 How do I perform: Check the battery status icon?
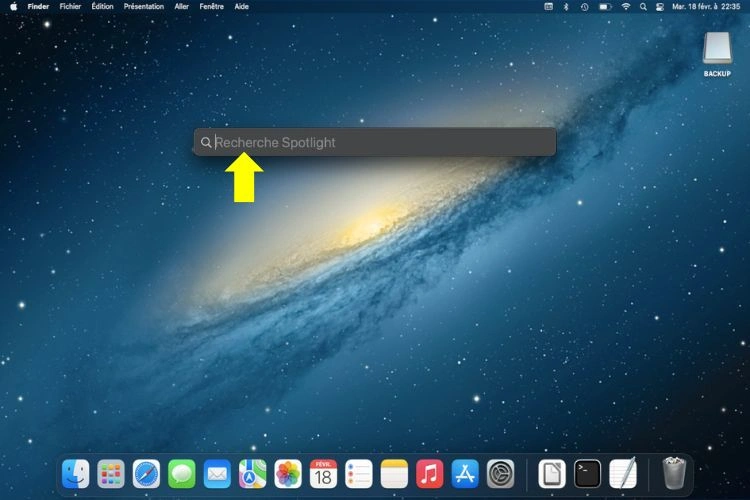(605, 7)
